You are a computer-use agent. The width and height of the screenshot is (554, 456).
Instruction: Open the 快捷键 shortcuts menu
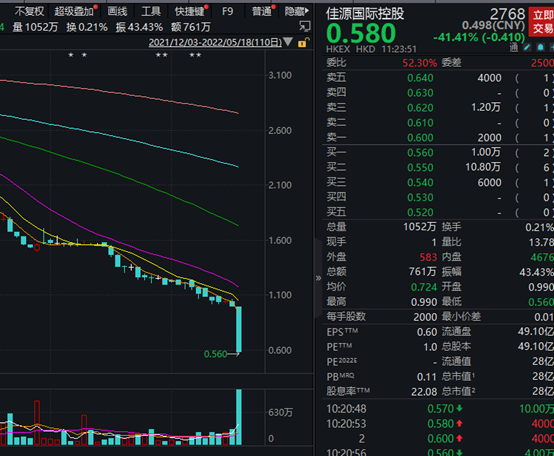pyautogui.click(x=190, y=12)
